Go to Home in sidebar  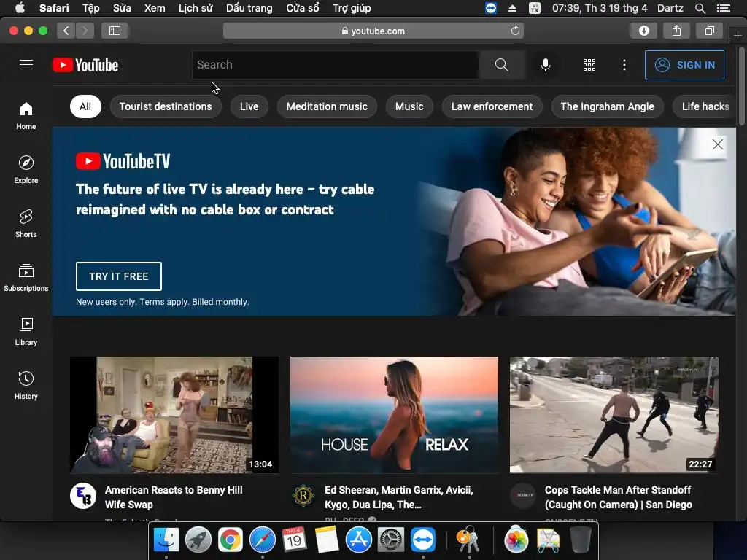[26, 116]
